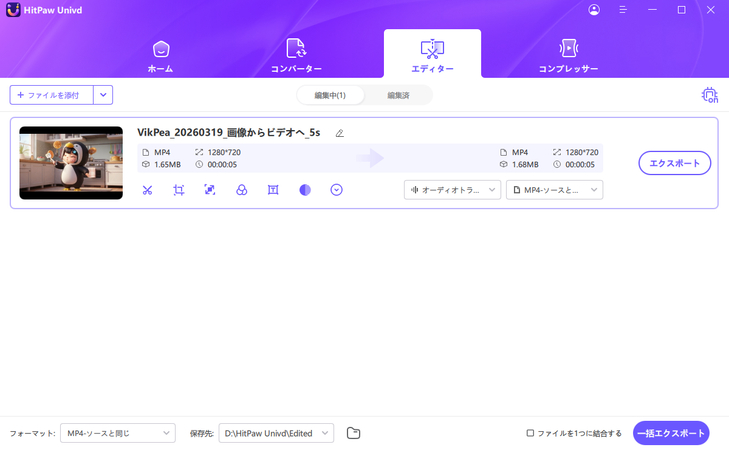729x450 pixels.
Task: Switch to the コンバーター tab
Action: click(296, 56)
